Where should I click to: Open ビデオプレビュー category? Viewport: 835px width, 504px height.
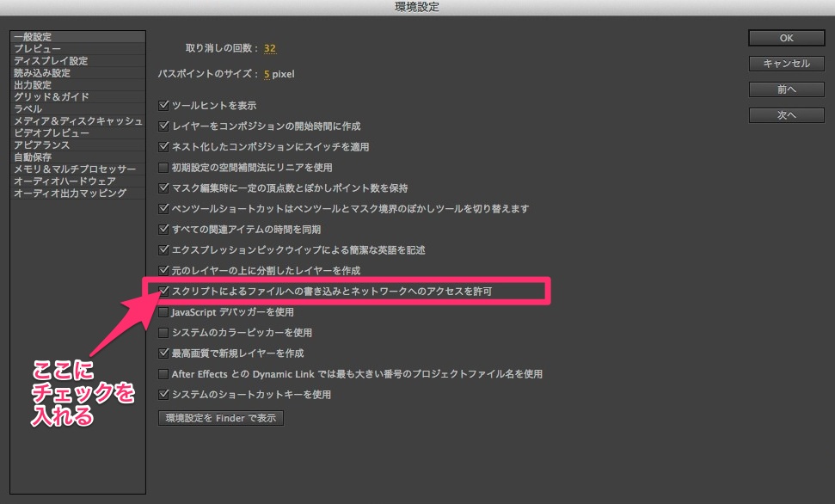click(x=77, y=133)
